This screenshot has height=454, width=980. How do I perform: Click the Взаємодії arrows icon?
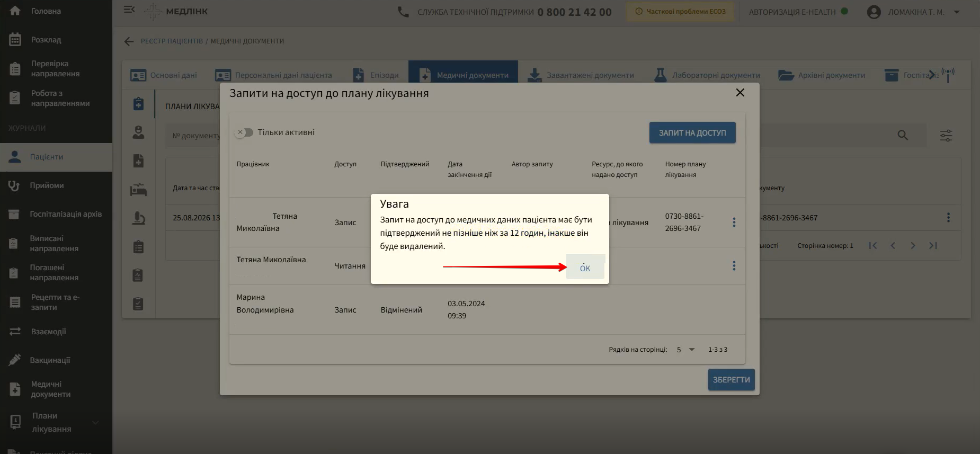coord(15,331)
